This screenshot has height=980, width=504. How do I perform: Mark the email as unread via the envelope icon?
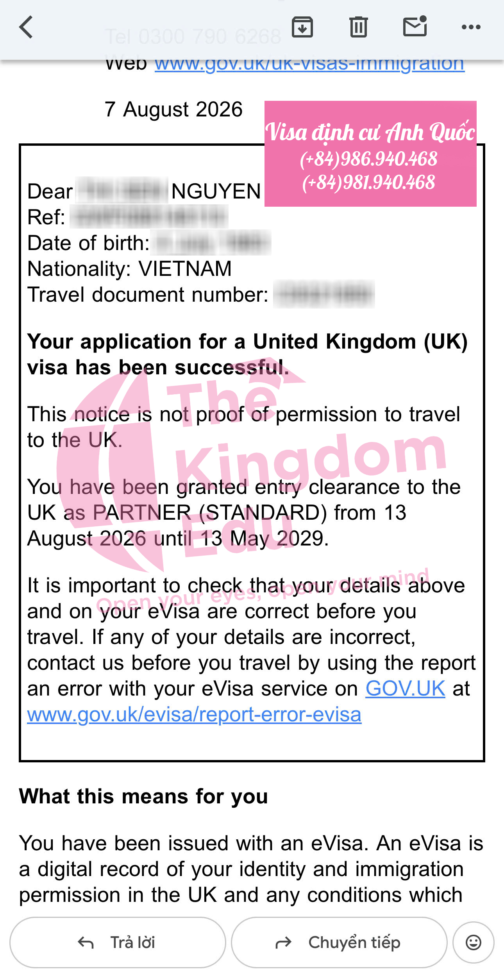415,26
